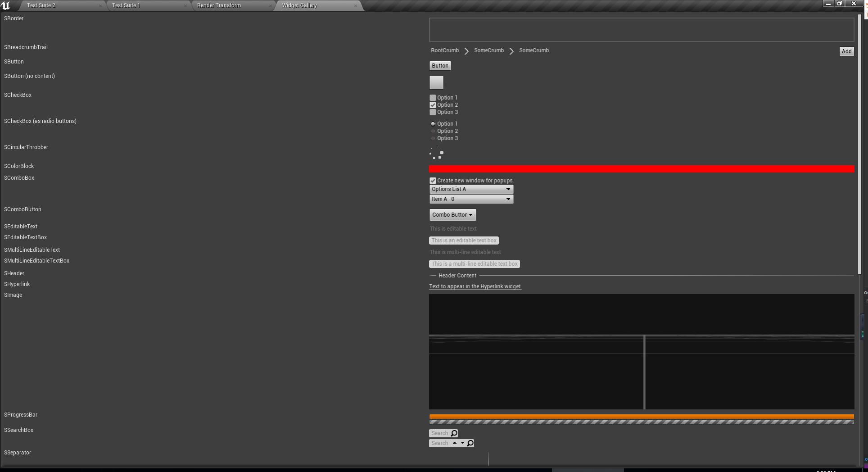The height and width of the screenshot is (472, 868).
Task: Open the Combo Button menu
Action: pos(452,215)
